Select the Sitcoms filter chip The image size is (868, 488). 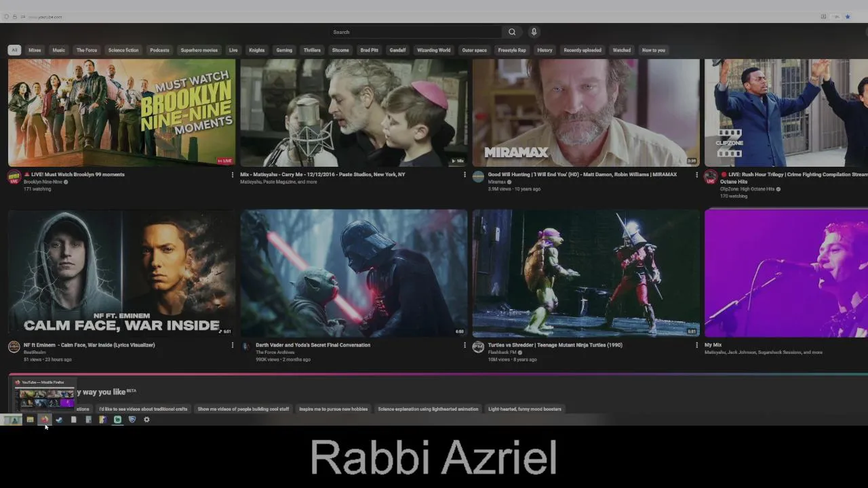click(340, 50)
